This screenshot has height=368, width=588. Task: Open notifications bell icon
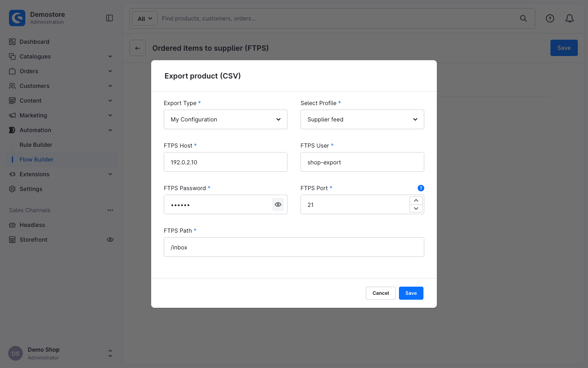(x=570, y=18)
